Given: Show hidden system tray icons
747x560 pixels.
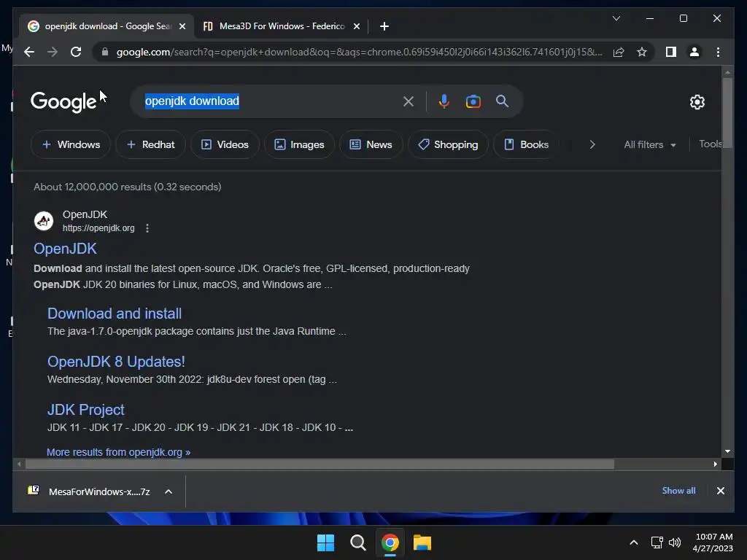Looking at the screenshot, I should click(634, 542).
